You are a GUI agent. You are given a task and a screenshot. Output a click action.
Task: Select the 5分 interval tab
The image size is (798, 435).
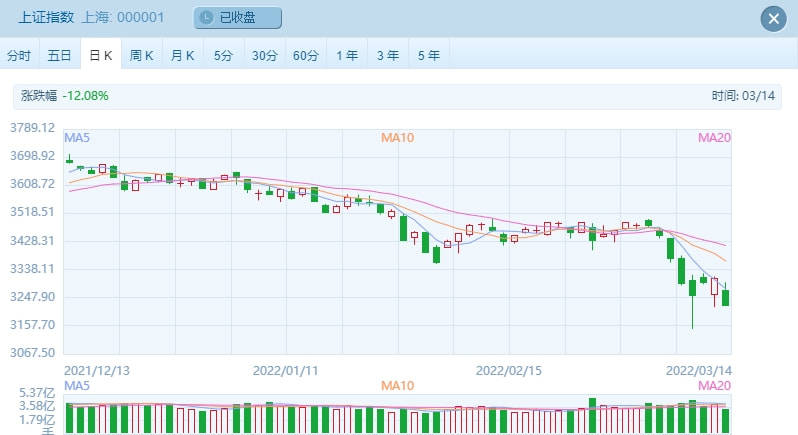click(x=223, y=55)
